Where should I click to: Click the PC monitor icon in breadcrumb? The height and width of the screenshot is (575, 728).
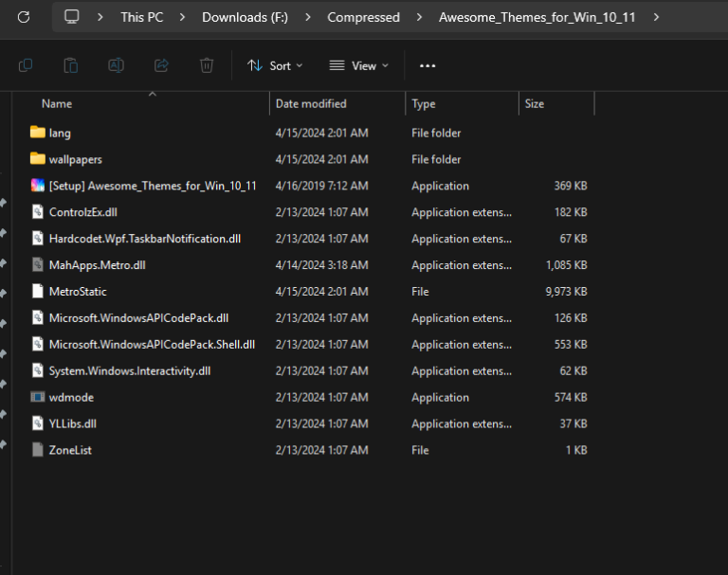tap(71, 17)
